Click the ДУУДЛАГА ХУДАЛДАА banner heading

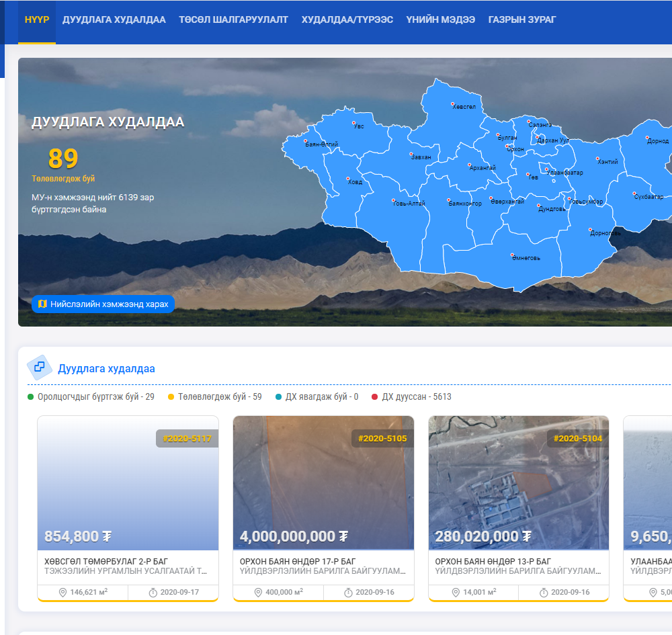click(x=108, y=122)
